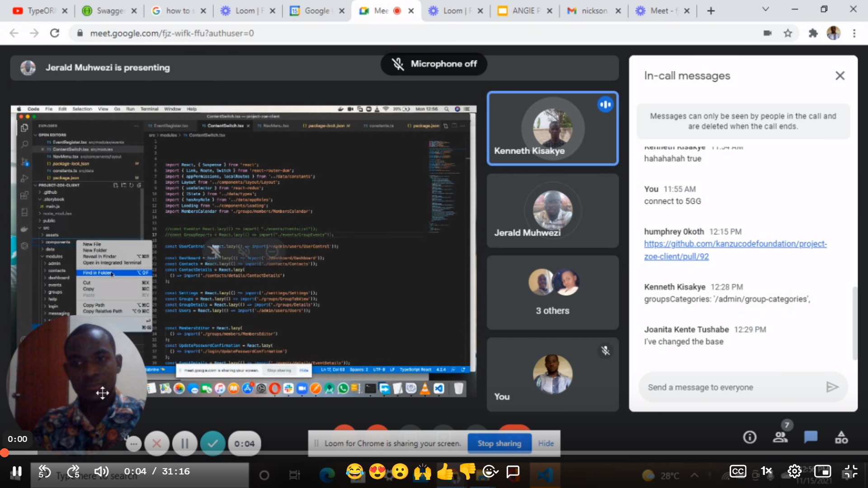Toggle closed captions CC
Viewport: 868px width, 488px height.
click(738, 472)
